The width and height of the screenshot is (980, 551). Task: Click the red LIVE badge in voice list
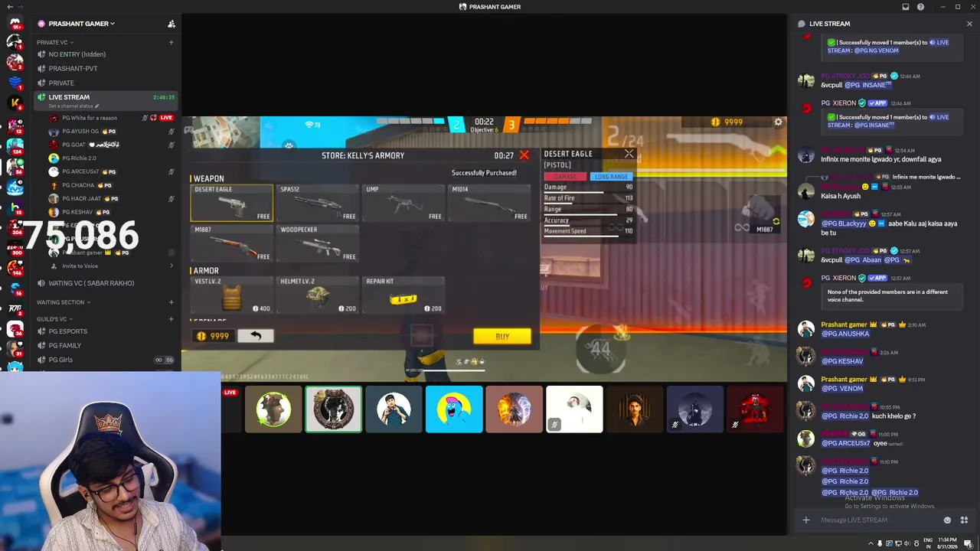tap(166, 118)
